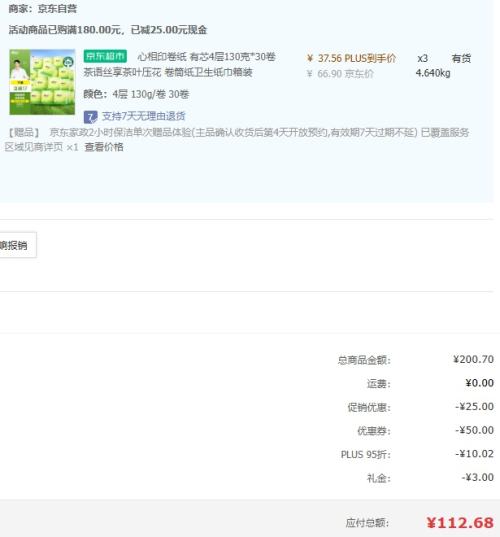Click promo text 活动商品已购满180.00元
Image resolution: width=500 pixels, height=537 pixels.
[65, 30]
